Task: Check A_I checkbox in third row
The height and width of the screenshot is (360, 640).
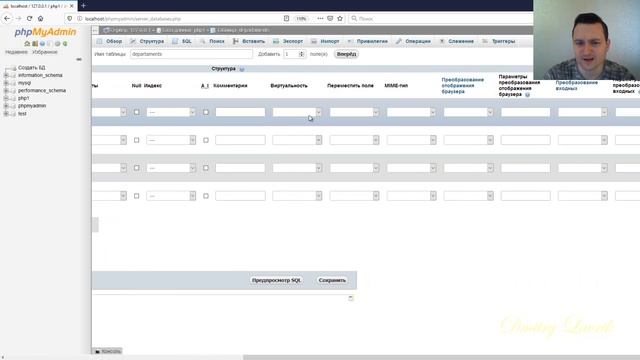Action: point(206,168)
